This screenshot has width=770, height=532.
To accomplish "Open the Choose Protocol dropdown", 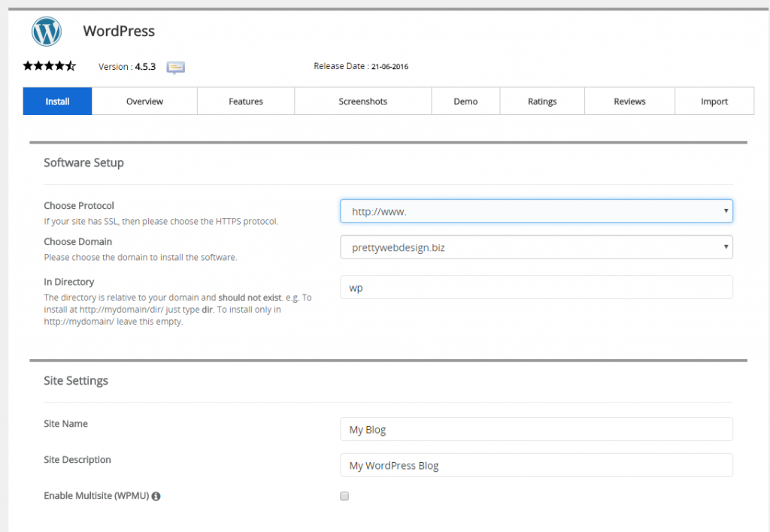I will 536,211.
